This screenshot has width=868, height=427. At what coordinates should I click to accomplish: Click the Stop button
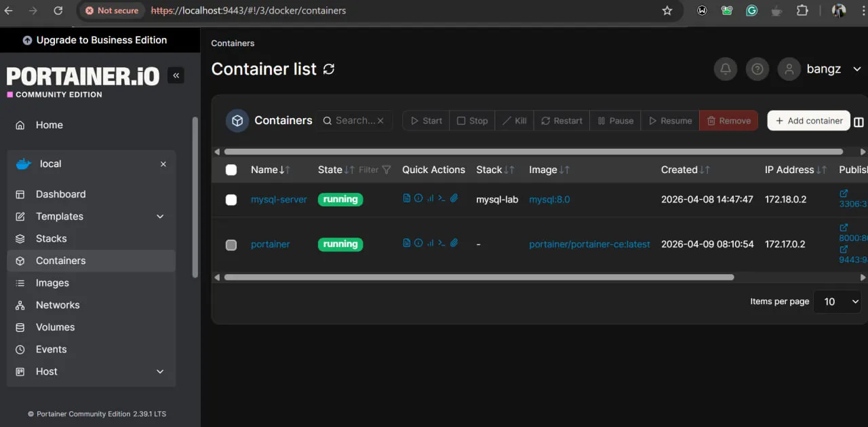click(x=472, y=121)
